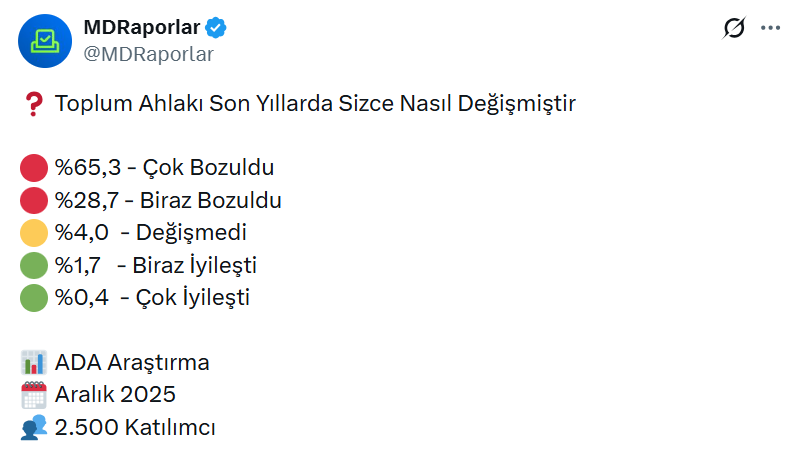Viewport: 795px width, 460px height.
Task: Click the red circle beside Biraz Bozuldu
Action: click(x=34, y=200)
